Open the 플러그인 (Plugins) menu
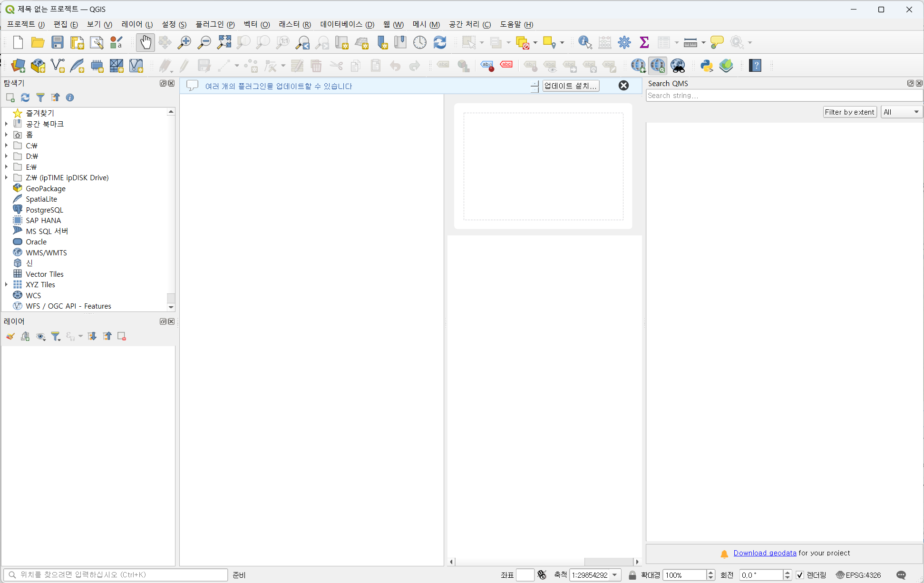Viewport: 924px width, 583px height. click(x=215, y=24)
